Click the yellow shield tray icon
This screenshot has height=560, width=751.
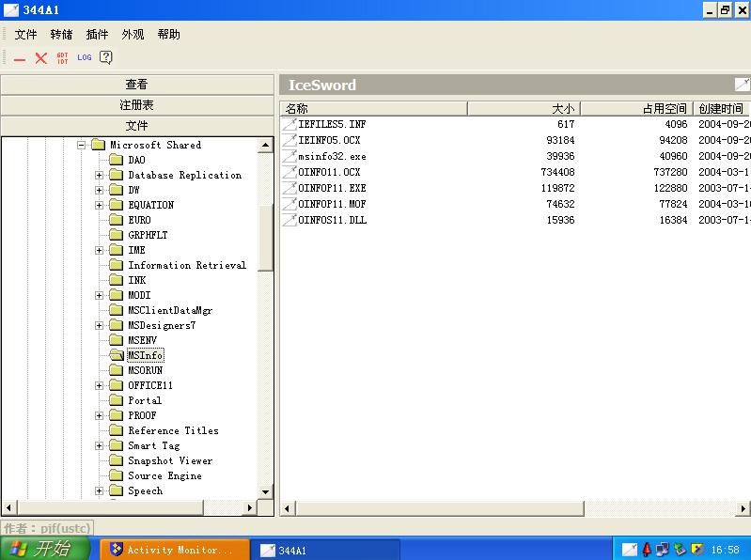(697, 550)
